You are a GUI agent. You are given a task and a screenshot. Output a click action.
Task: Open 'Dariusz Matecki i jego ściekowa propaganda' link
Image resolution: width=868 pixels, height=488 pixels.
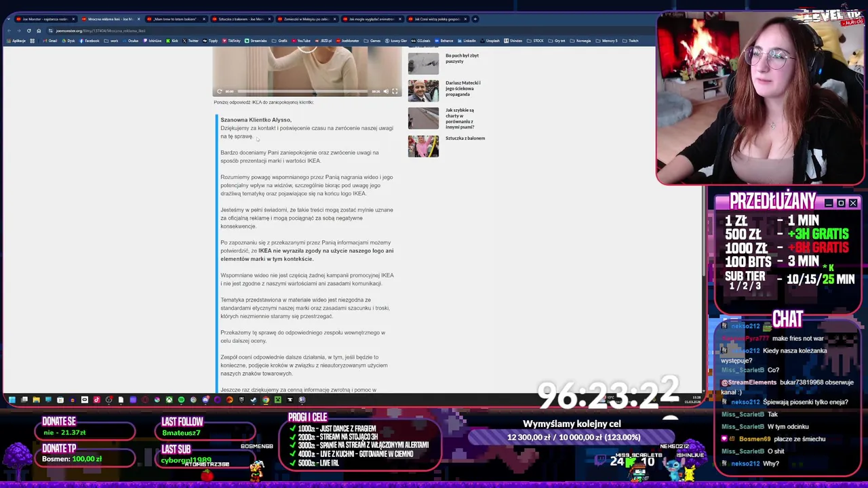pyautogui.click(x=463, y=88)
